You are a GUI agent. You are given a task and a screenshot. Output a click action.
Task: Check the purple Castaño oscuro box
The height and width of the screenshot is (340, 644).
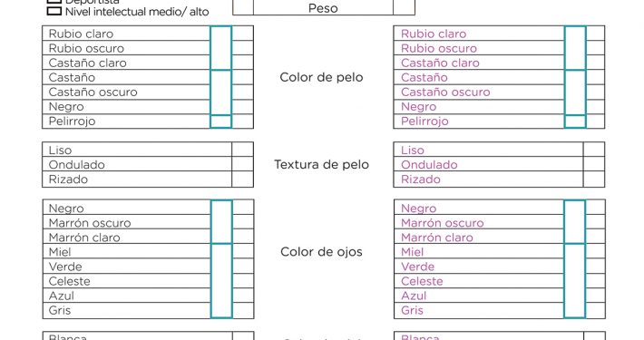[x=595, y=92]
